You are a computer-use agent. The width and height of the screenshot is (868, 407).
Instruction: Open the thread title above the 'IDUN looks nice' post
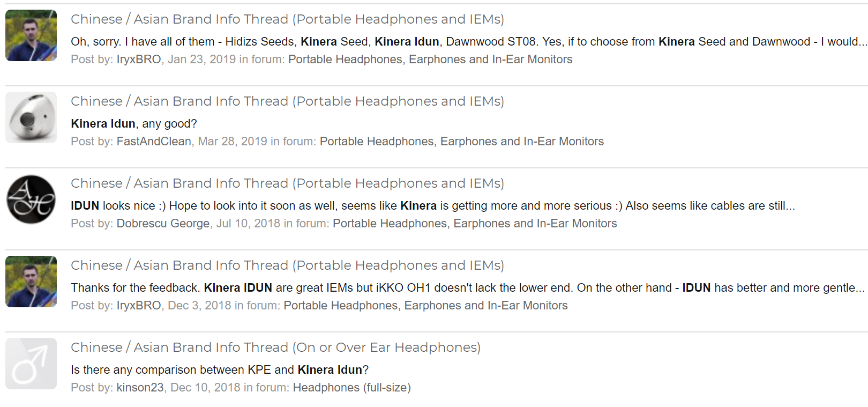[x=287, y=183]
